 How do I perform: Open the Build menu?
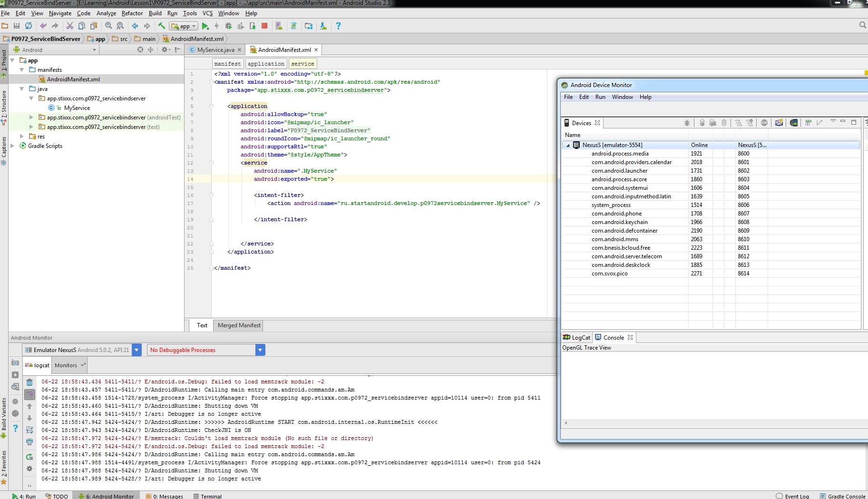click(155, 13)
